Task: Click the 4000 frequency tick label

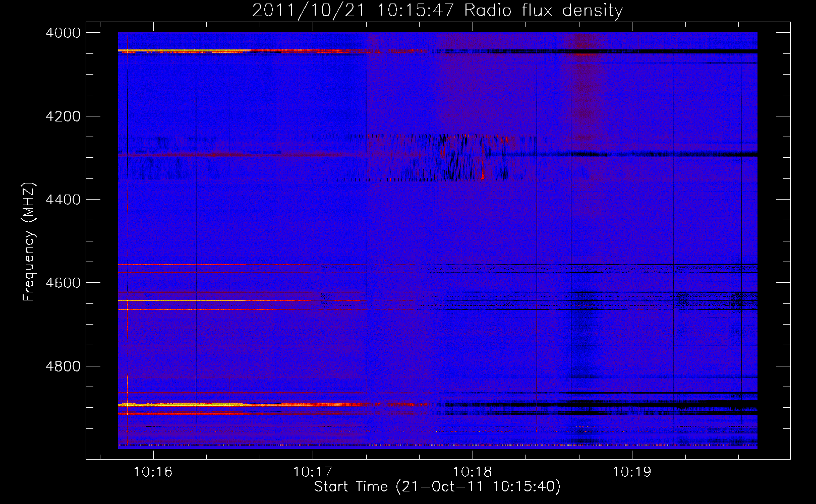Action: point(63,33)
